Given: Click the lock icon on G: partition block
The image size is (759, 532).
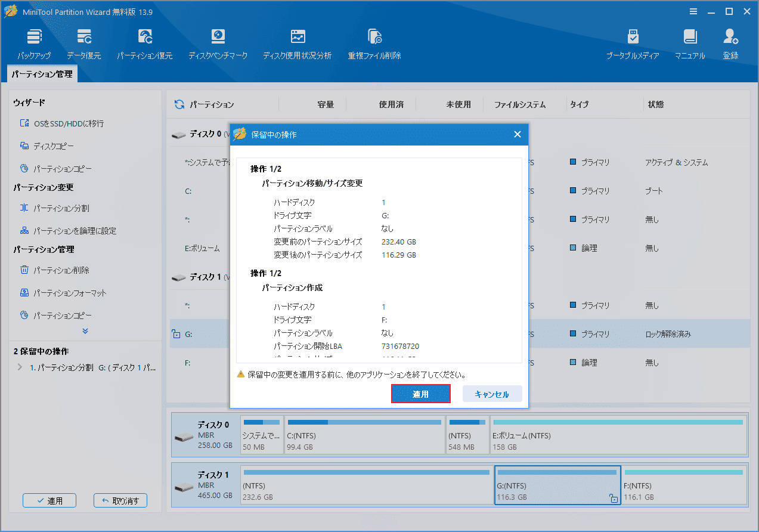Looking at the screenshot, I should (x=614, y=498).
